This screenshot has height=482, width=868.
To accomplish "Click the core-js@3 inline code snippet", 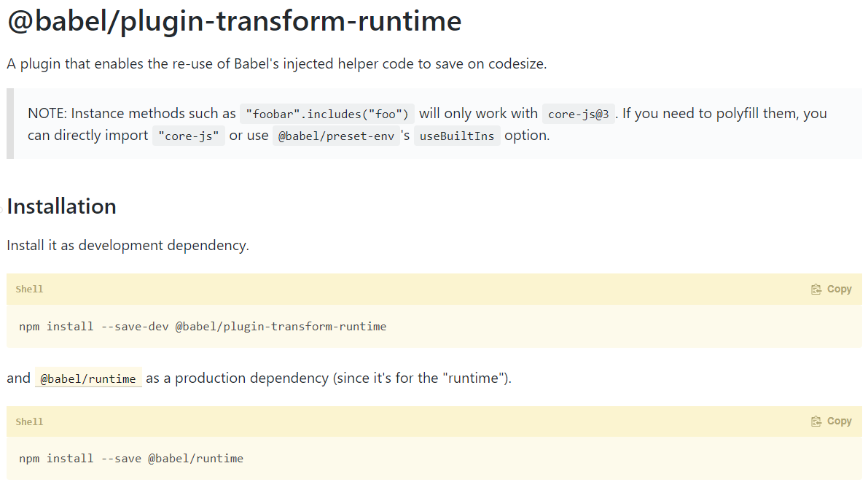I will [578, 114].
